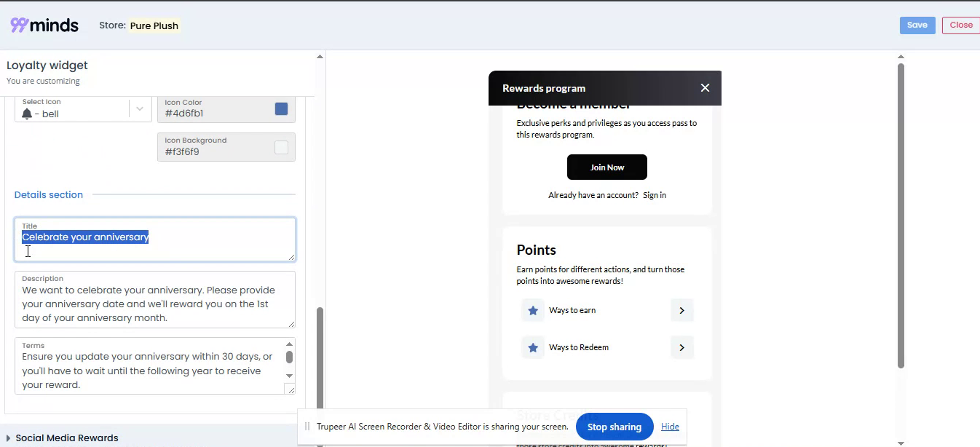The image size is (980, 447).
Task: Click the Description text area
Action: tap(155, 299)
